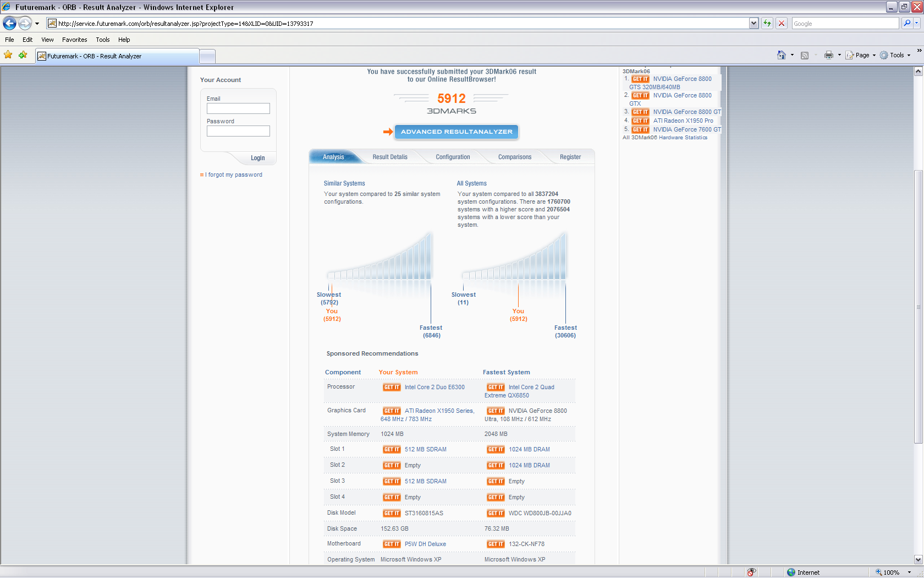Click GET IT beside Intel Core 2 Duo E6300
Screen dimensions: 924x578
(392, 387)
